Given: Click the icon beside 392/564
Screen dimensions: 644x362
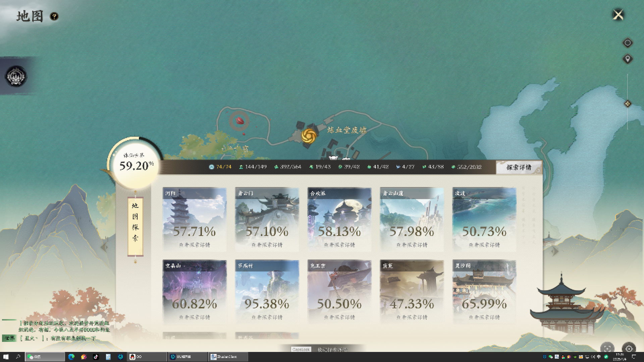Looking at the screenshot, I should point(276,167).
